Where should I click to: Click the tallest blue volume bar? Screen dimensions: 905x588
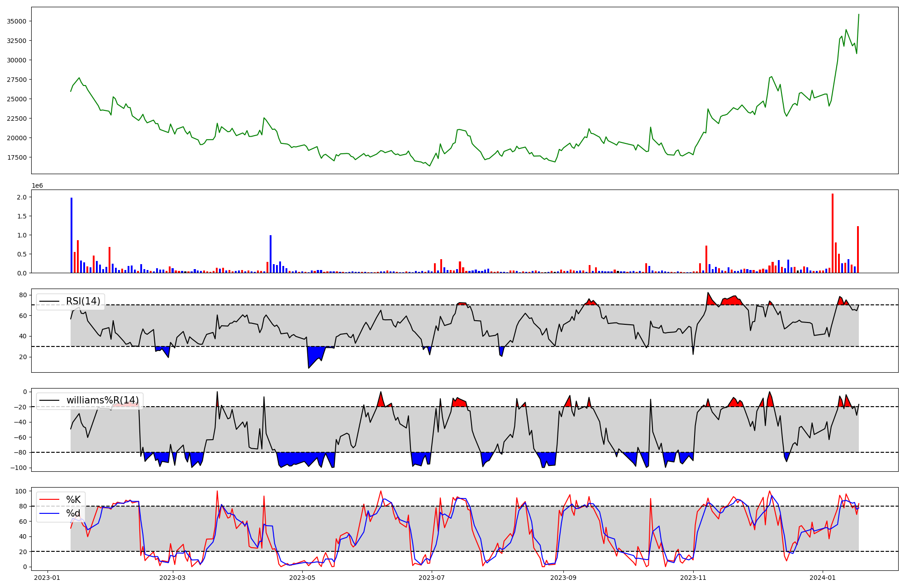[71, 235]
